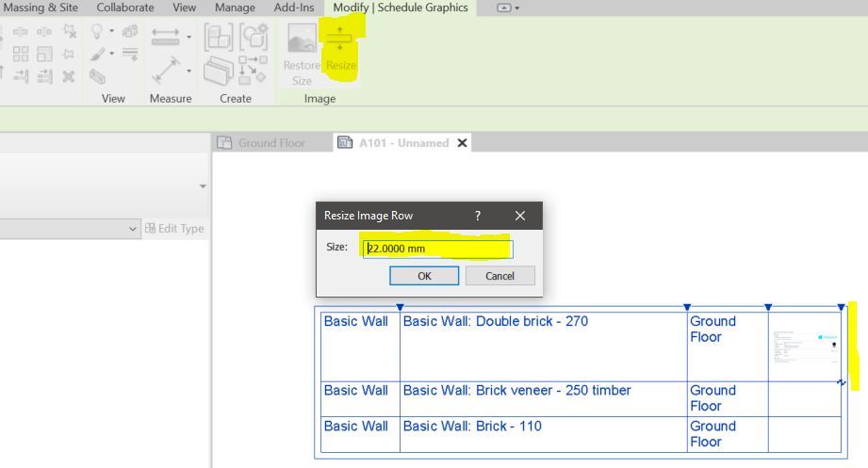868x468 pixels.
Task: Open the dropdown beside Edit Type
Action: click(132, 229)
